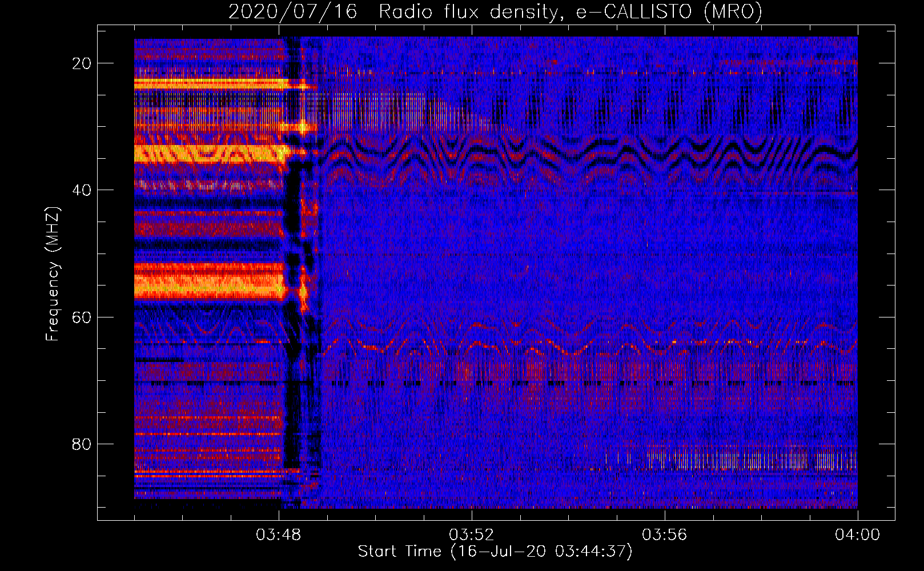Screen dimensions: 924x571
Task: Click the "Frequency (MHZ)" axis label
Action: (x=53, y=274)
